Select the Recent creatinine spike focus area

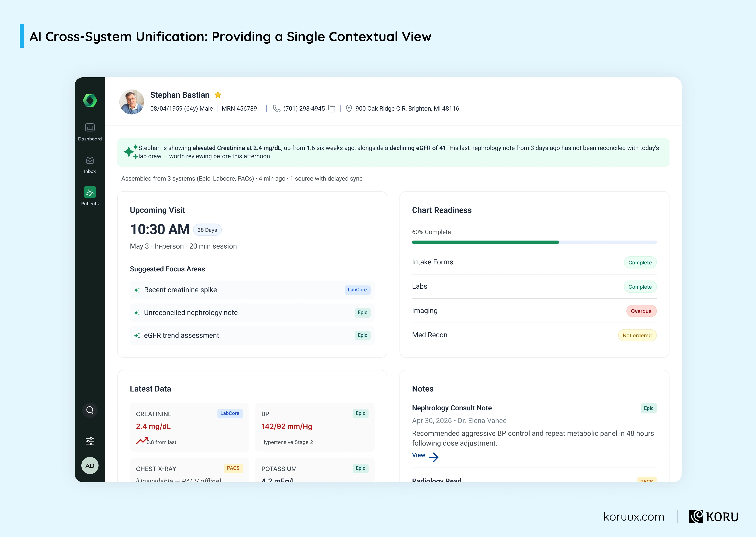tap(252, 290)
